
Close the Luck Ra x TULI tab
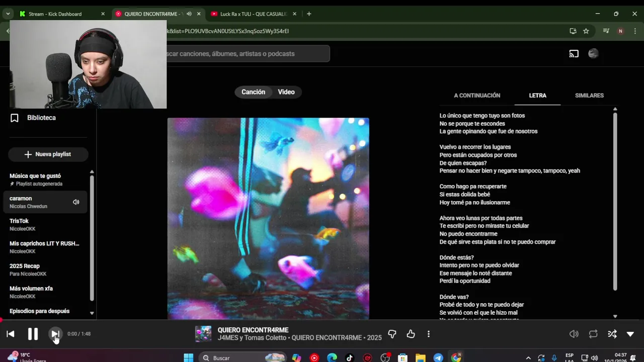pyautogui.click(x=294, y=14)
